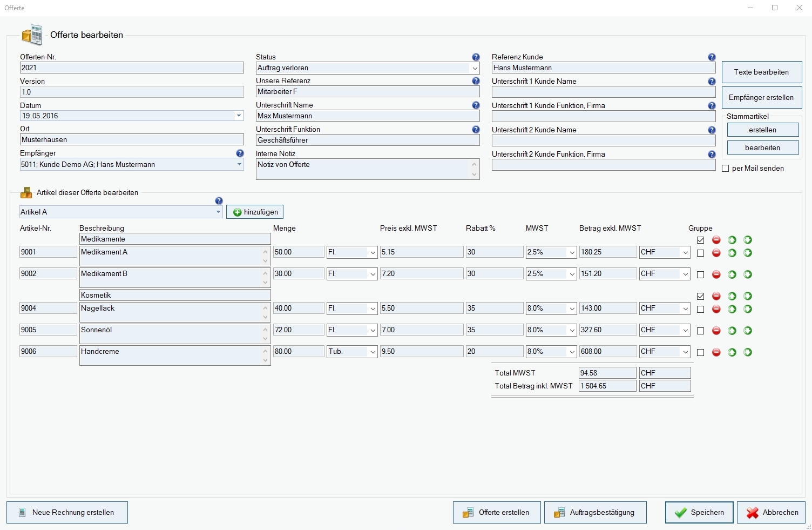Move the Medikamente group up
812x530 pixels.
click(732, 240)
